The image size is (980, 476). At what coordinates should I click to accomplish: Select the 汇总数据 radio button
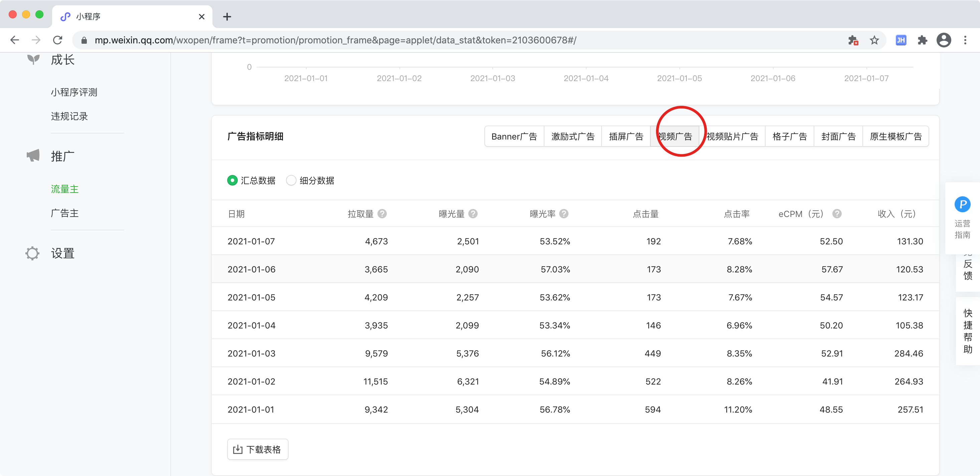(x=232, y=180)
